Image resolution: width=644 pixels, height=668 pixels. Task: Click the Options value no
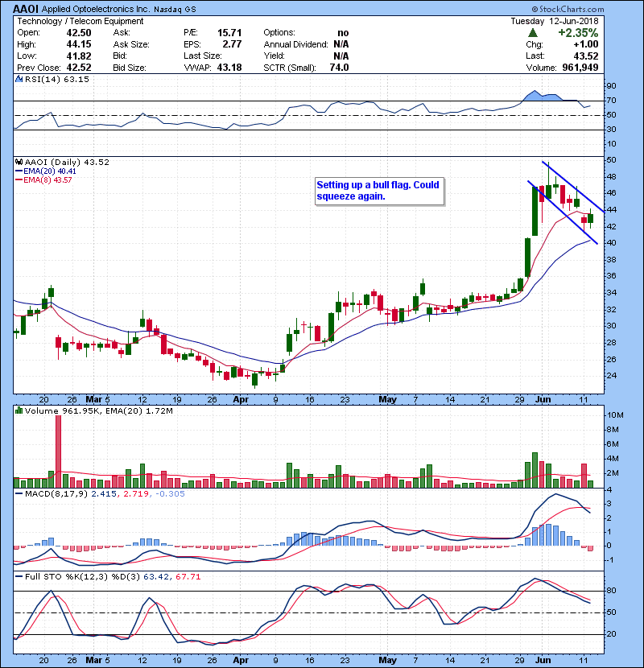pos(343,33)
